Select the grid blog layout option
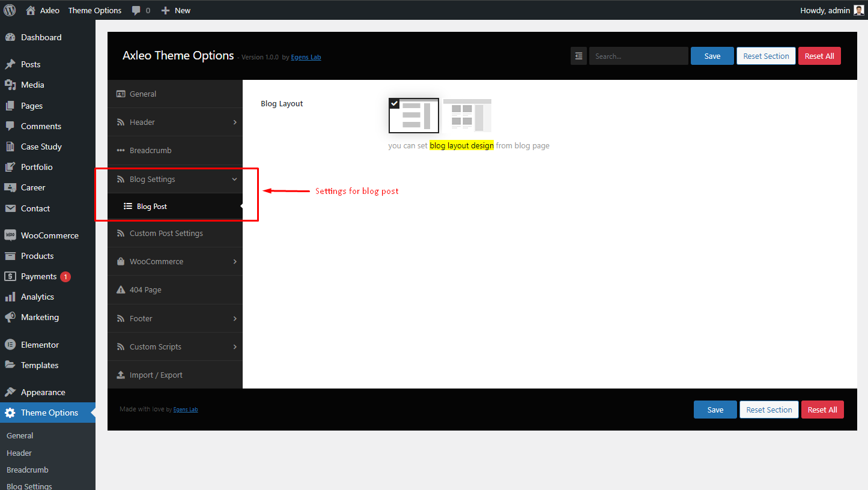Viewport: 868px width, 490px height. 467,115
